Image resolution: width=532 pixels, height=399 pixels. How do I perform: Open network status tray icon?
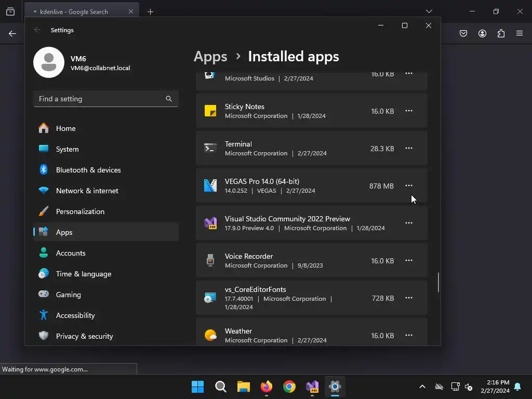455,387
